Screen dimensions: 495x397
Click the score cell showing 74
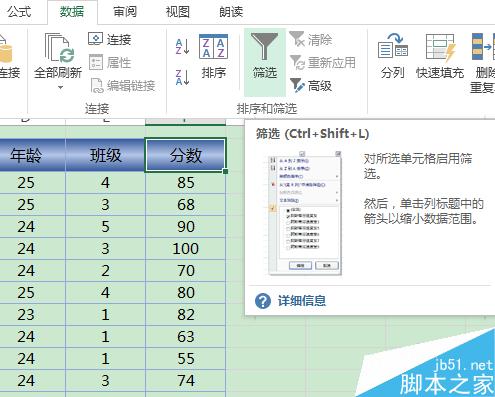click(x=186, y=381)
